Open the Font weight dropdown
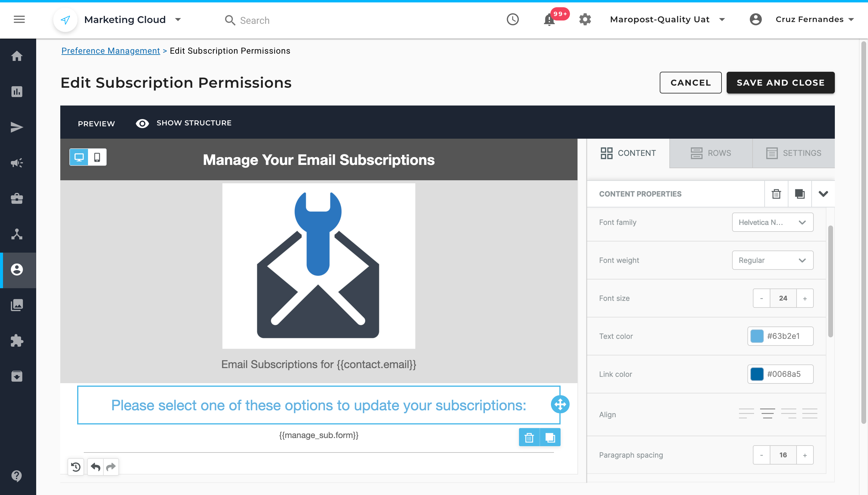The width and height of the screenshot is (868, 495). (x=772, y=260)
